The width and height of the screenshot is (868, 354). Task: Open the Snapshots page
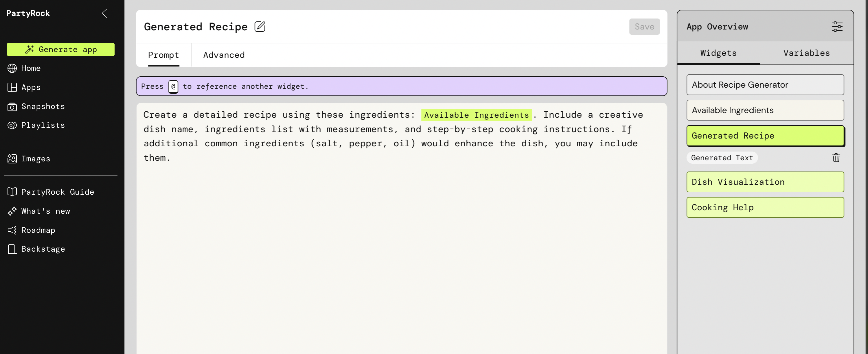[x=43, y=106]
